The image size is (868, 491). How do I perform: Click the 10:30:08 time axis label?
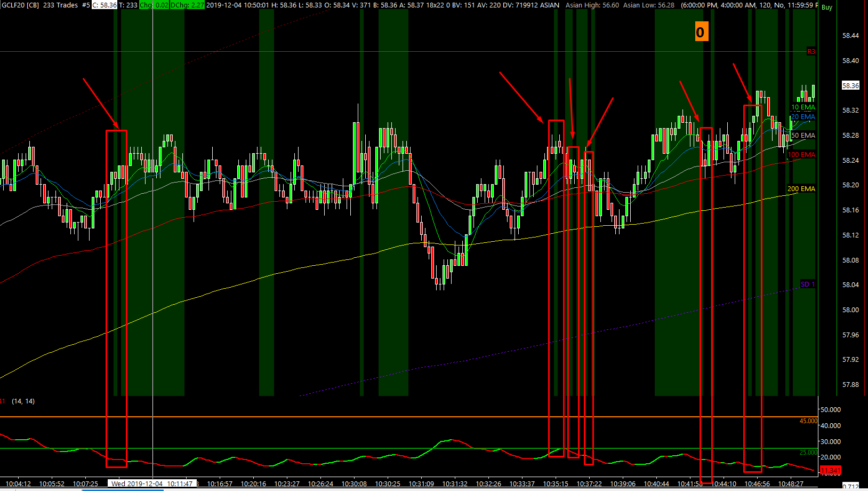(354, 484)
